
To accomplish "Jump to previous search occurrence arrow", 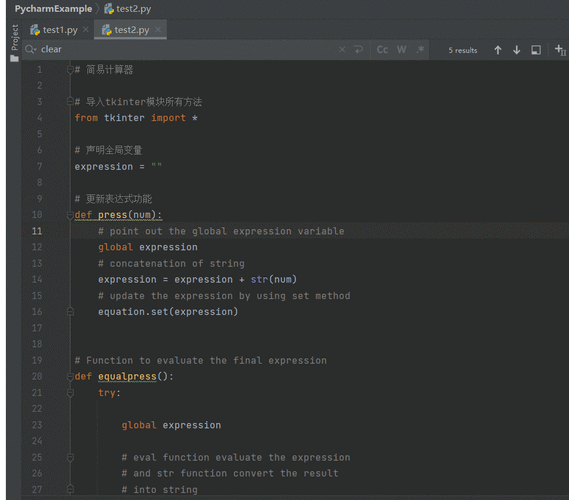I will (x=498, y=50).
